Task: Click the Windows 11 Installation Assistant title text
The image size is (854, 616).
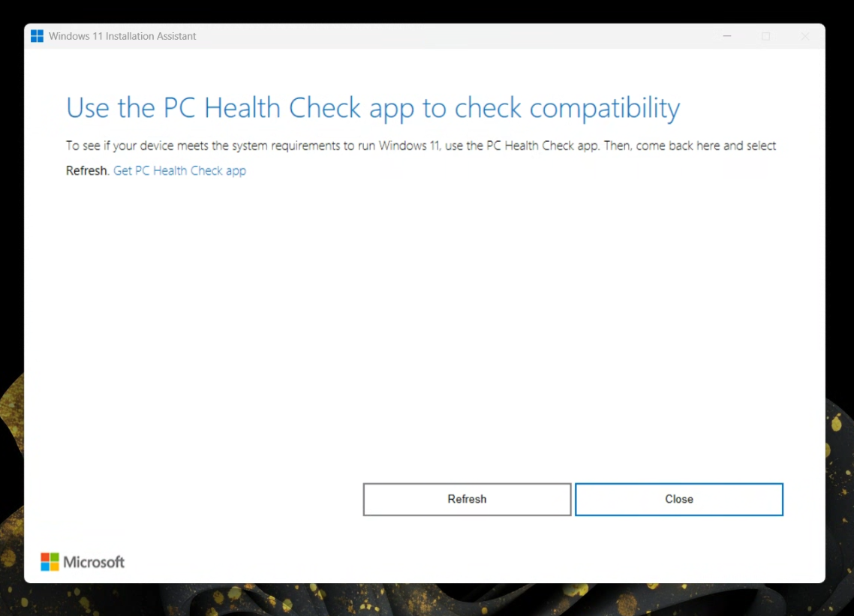Action: pos(122,36)
